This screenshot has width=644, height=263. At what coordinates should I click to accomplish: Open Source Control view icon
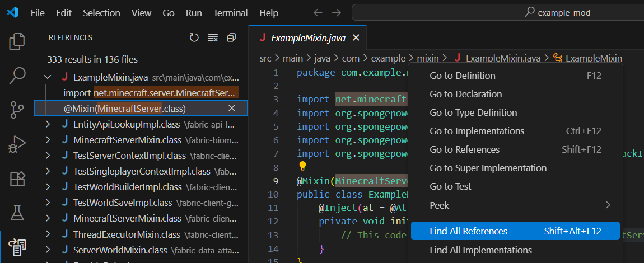[x=17, y=110]
